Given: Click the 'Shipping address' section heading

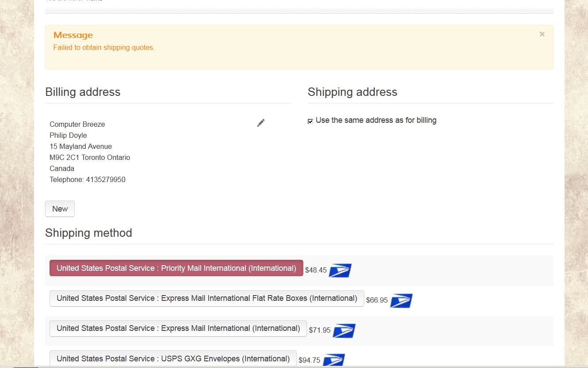Looking at the screenshot, I should 352,92.
